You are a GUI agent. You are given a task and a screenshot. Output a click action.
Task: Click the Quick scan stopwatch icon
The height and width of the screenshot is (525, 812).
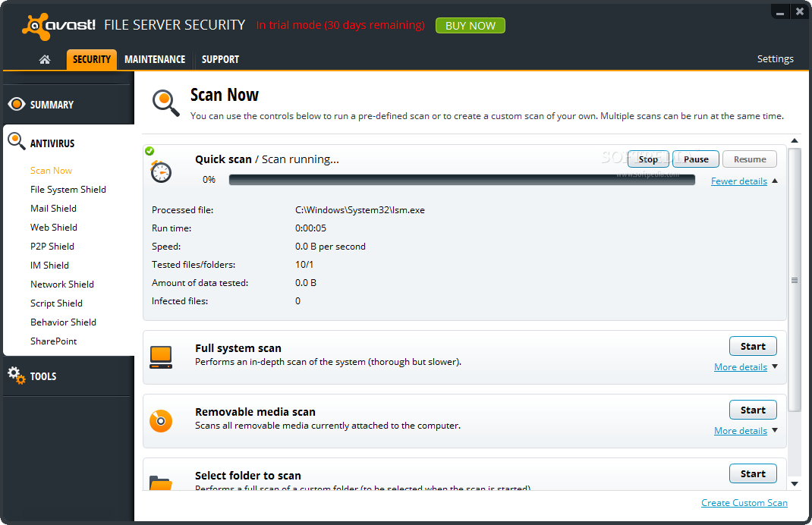click(x=161, y=171)
